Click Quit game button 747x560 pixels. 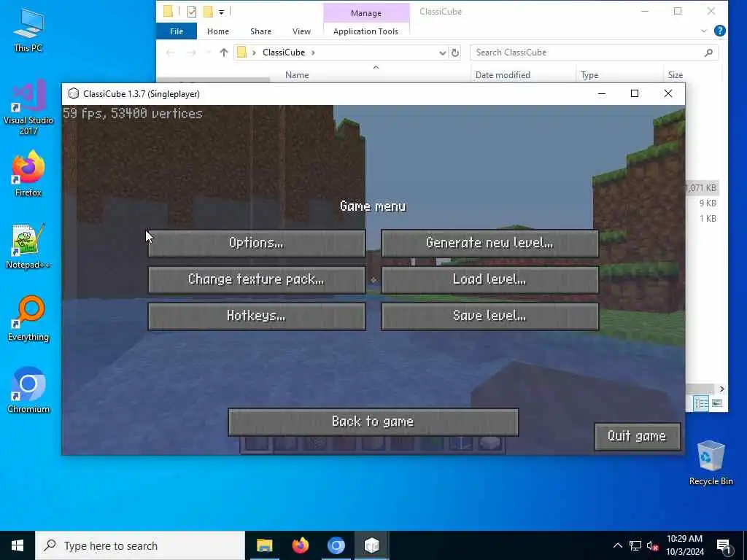(x=637, y=436)
